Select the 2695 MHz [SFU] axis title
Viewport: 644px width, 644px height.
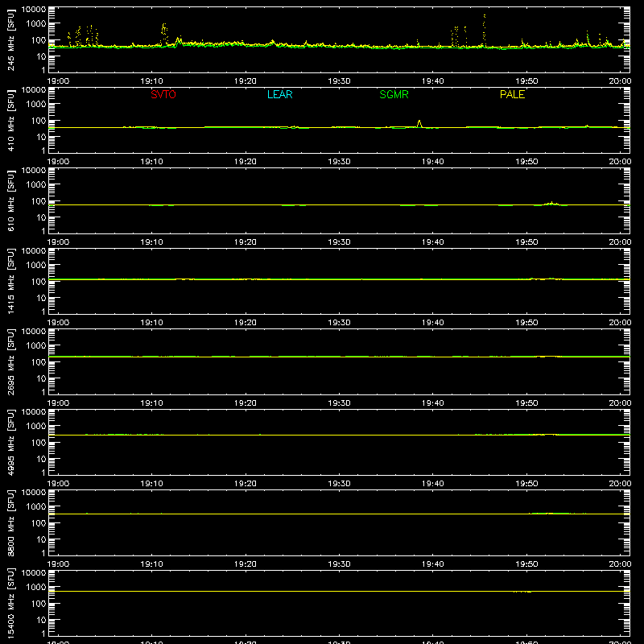tap(10, 361)
